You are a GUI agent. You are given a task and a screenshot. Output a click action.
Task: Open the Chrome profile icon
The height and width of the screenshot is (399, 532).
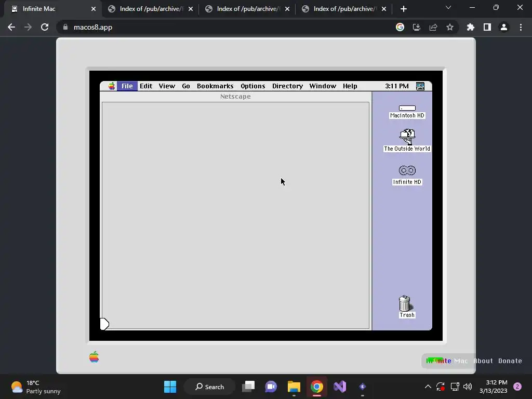point(504,27)
